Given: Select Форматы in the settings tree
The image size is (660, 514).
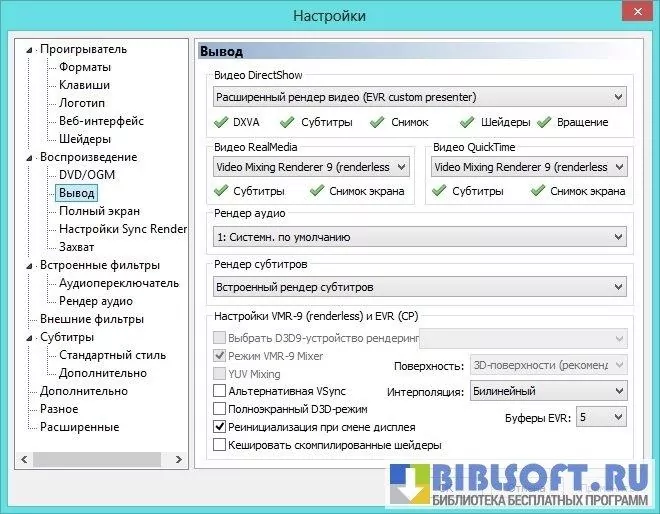Looking at the screenshot, I should click(85, 67).
